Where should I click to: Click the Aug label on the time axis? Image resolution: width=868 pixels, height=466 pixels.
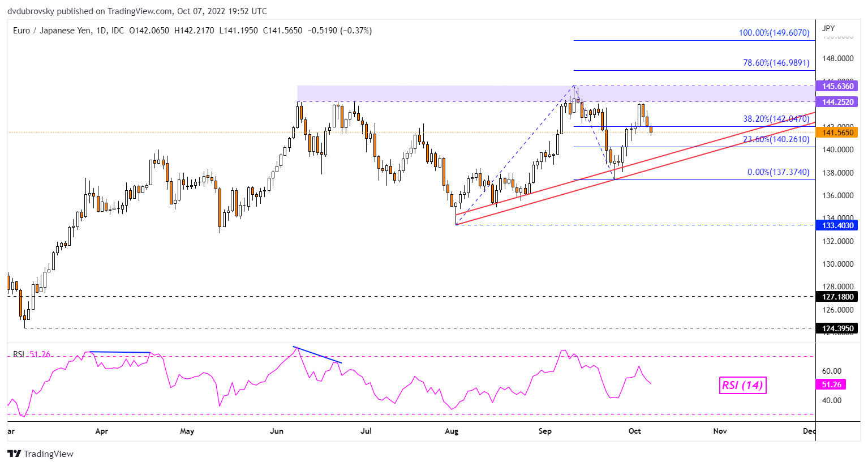452,431
